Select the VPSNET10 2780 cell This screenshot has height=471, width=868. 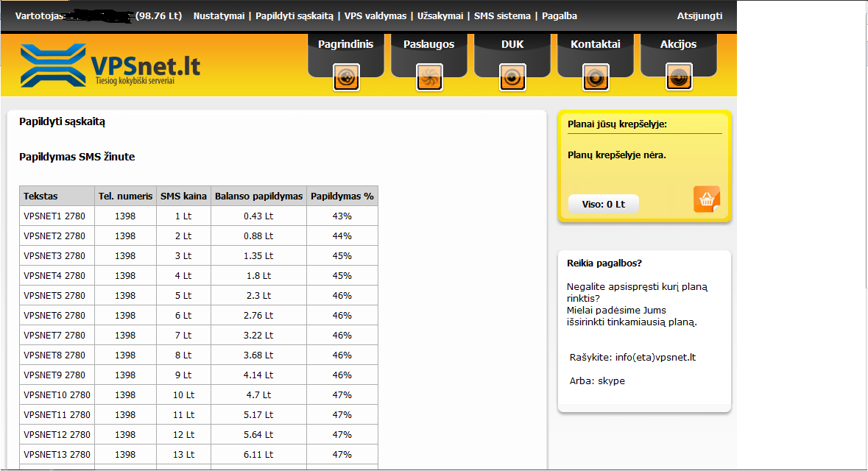(57, 395)
